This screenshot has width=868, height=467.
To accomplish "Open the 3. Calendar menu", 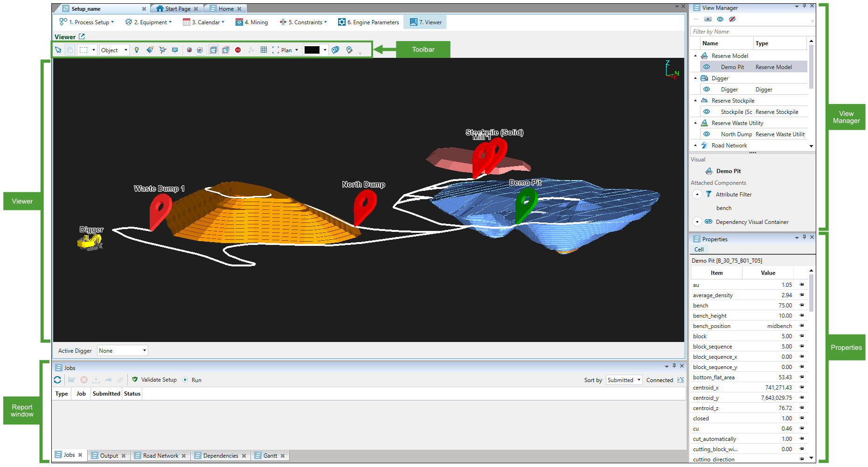I will pyautogui.click(x=204, y=22).
